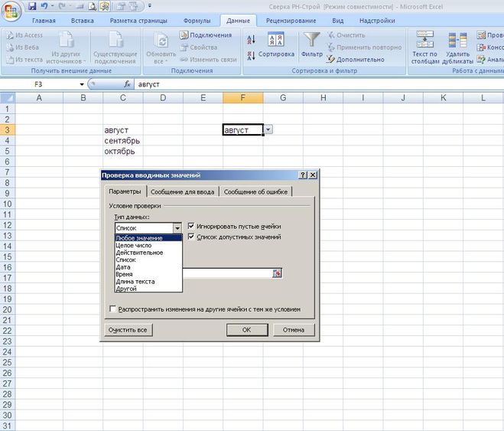Expand the Name Box dropdown
504x431 pixels.
point(82,84)
